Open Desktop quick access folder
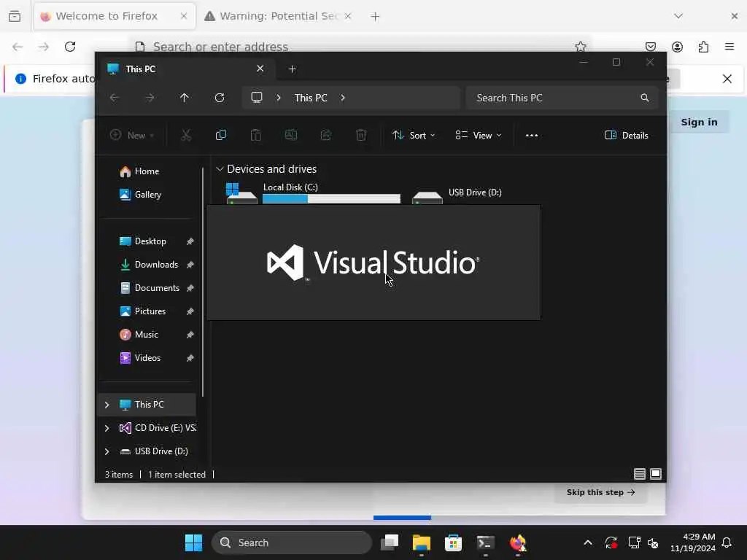 (x=150, y=241)
